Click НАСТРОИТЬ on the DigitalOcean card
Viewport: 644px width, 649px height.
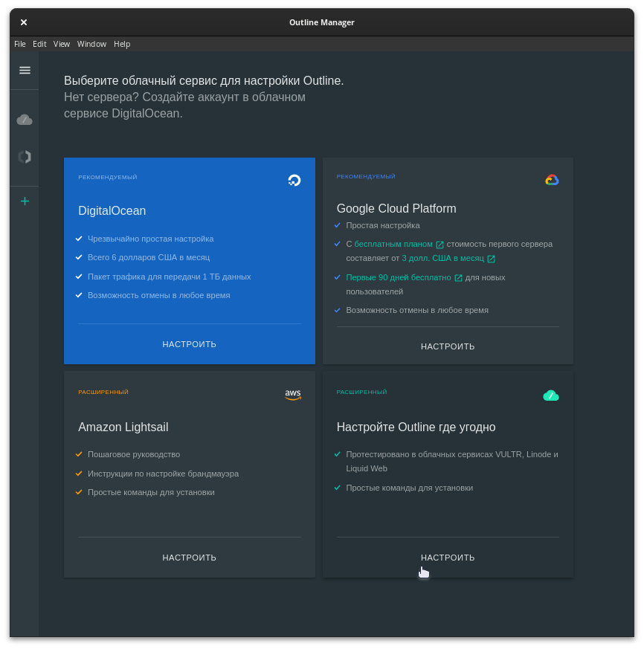(190, 344)
